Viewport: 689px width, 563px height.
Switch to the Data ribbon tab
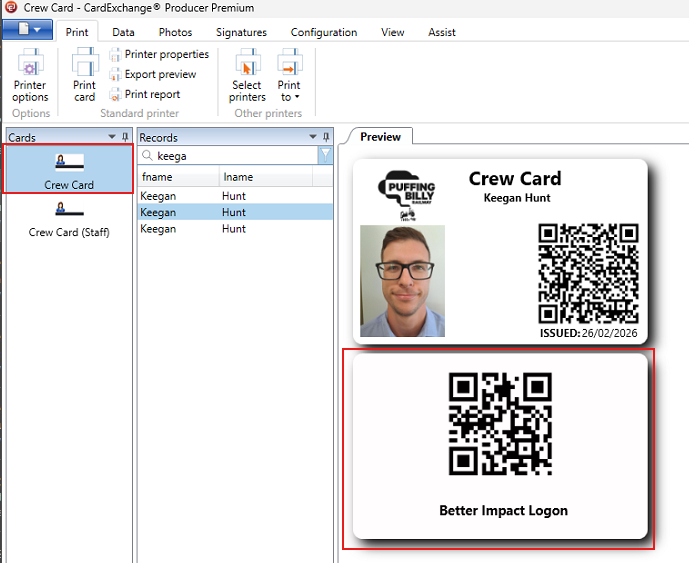tap(123, 32)
